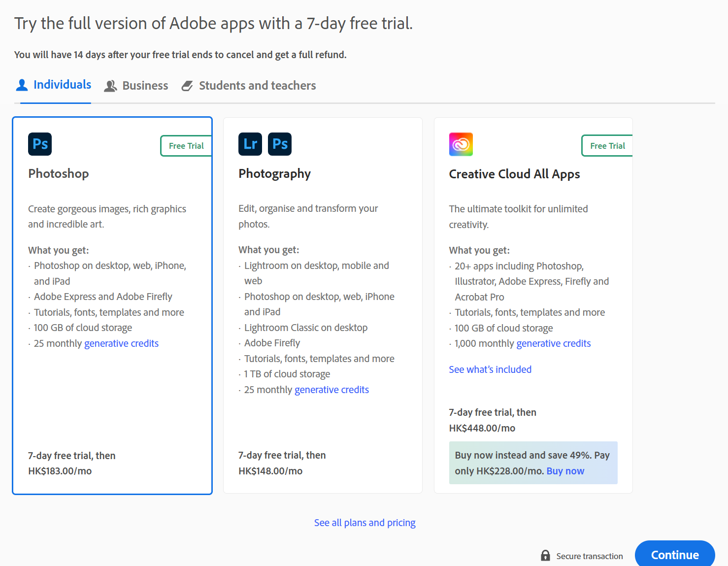The width and height of the screenshot is (728, 566).
Task: Click the 'Buy now instead and save 49%' banner
Action: tap(533, 463)
